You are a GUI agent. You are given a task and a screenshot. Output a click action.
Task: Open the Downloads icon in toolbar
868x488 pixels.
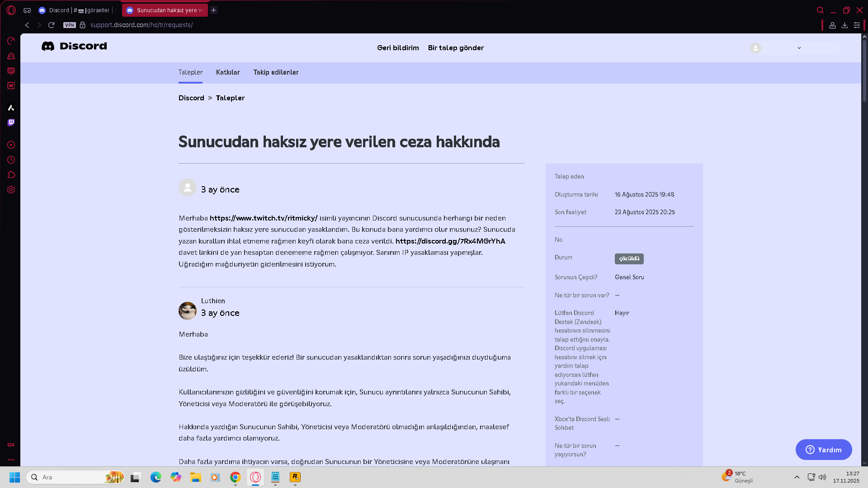pyautogui.click(x=844, y=25)
